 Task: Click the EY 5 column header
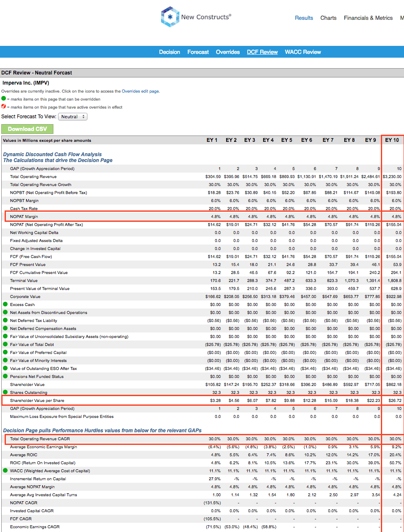click(287, 140)
